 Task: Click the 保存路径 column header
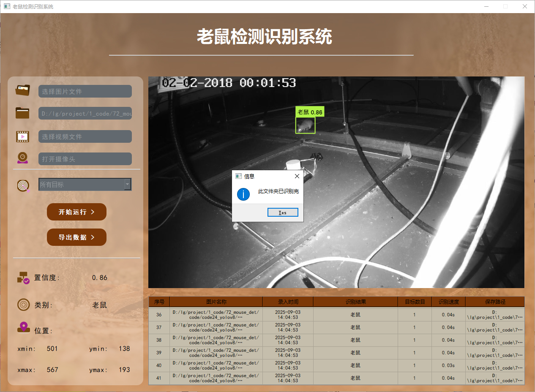click(x=495, y=302)
